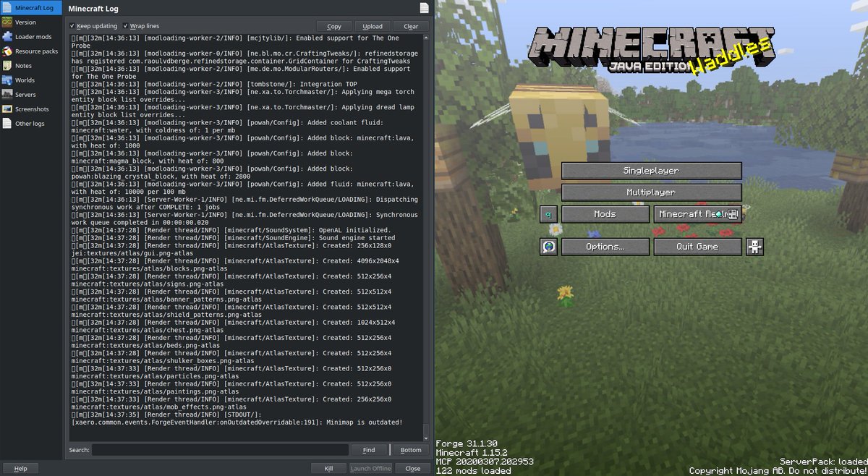Viewport: 868px width, 476px height.
Task: Click the page icon beside Minecraft Log header
Action: point(424,8)
